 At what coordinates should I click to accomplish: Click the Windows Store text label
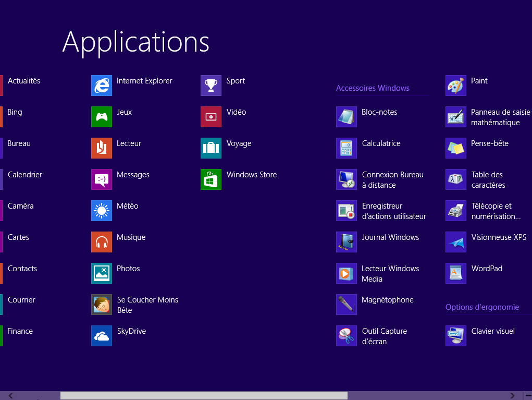[252, 175]
